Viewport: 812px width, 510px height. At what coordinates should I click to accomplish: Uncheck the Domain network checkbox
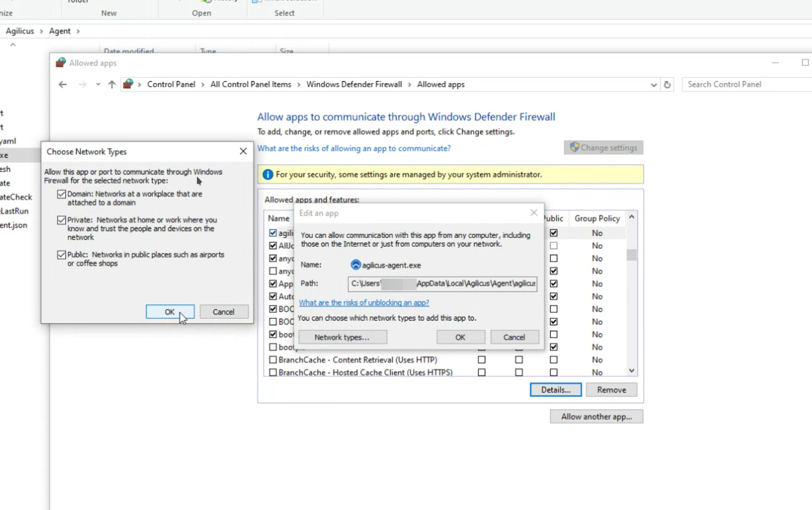(61, 194)
